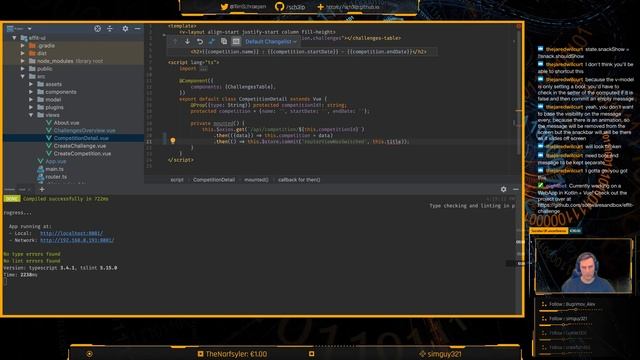Open ChallengesOverview.vue file
This screenshot has width=640, height=360.
[x=84, y=131]
